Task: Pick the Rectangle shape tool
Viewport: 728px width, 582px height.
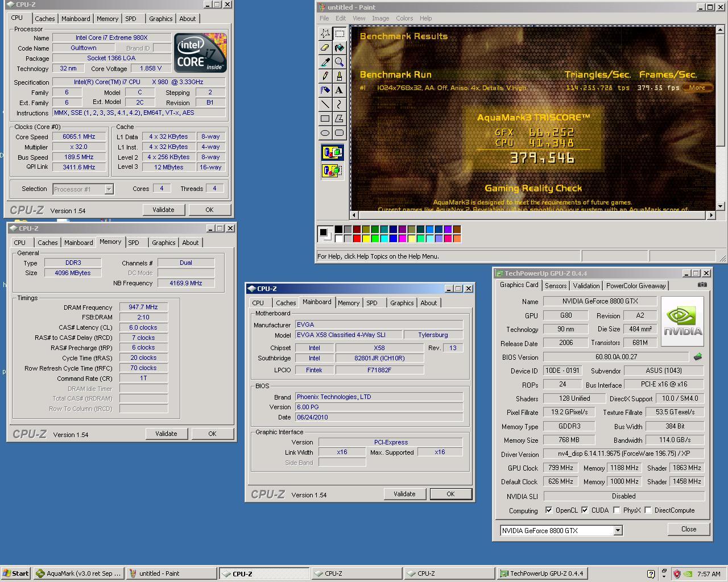Action: 325,119
